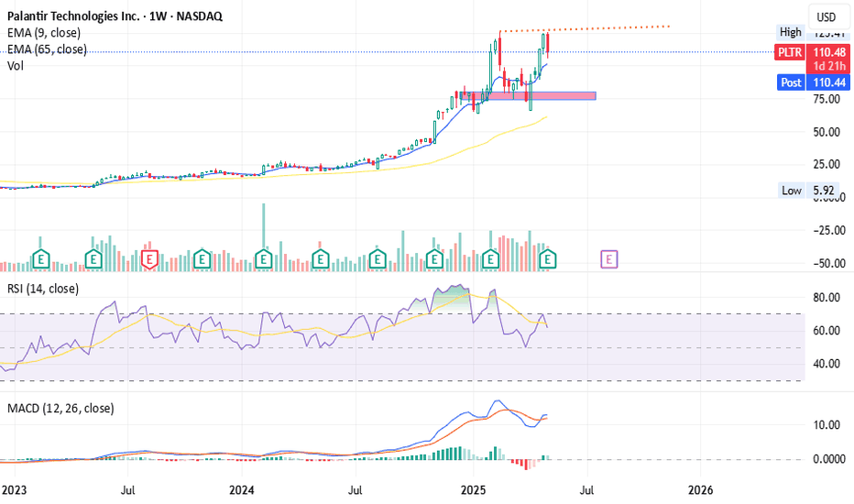
Task: Select the EMA (9, close) legend
Action: pos(44,33)
